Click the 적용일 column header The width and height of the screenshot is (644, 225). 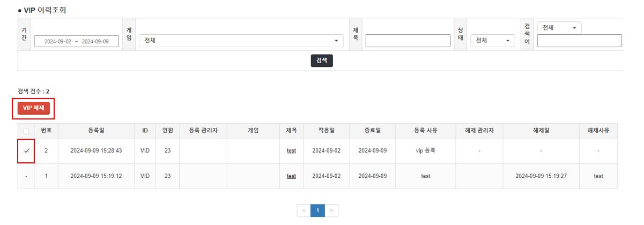[x=326, y=130]
